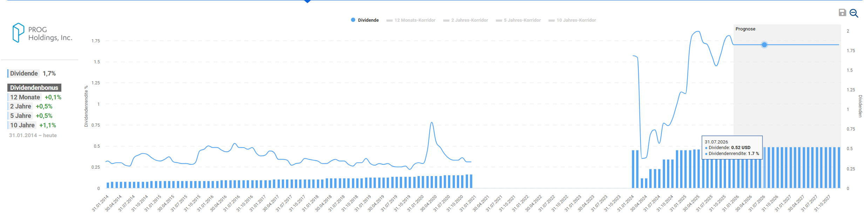The image size is (868, 218).
Task: Show the 5 Jahres-Korridor series
Action: (x=518, y=20)
